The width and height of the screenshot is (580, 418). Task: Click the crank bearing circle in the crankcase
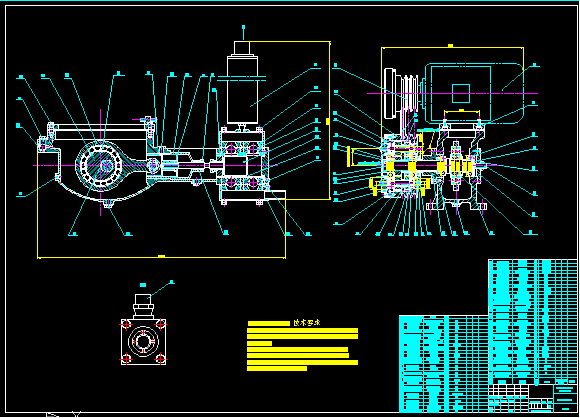tap(100, 165)
